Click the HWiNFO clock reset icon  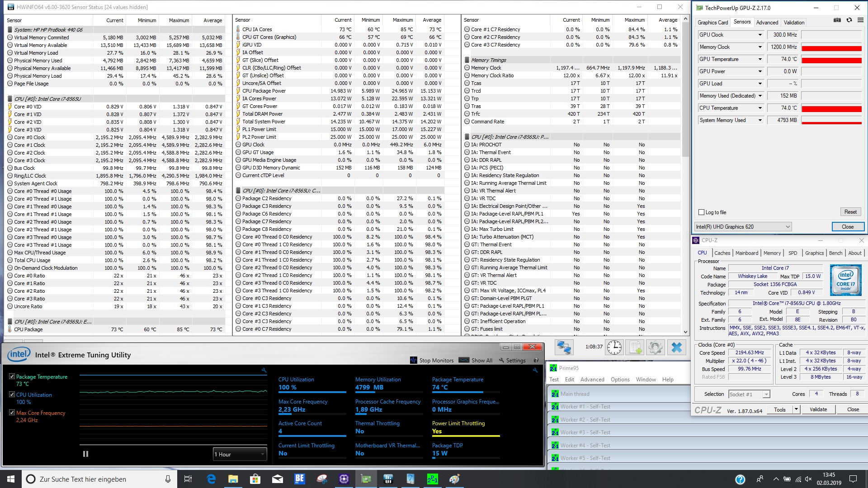pos(614,347)
